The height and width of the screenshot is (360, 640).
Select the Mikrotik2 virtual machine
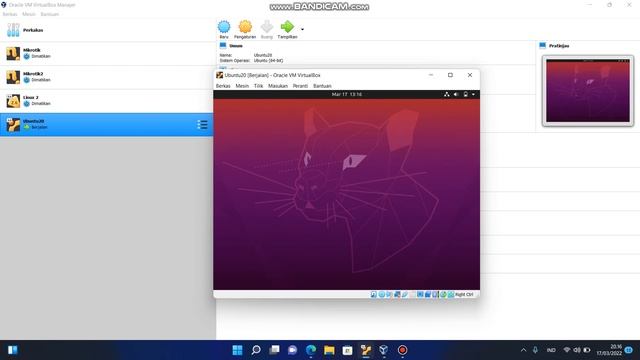[107, 77]
